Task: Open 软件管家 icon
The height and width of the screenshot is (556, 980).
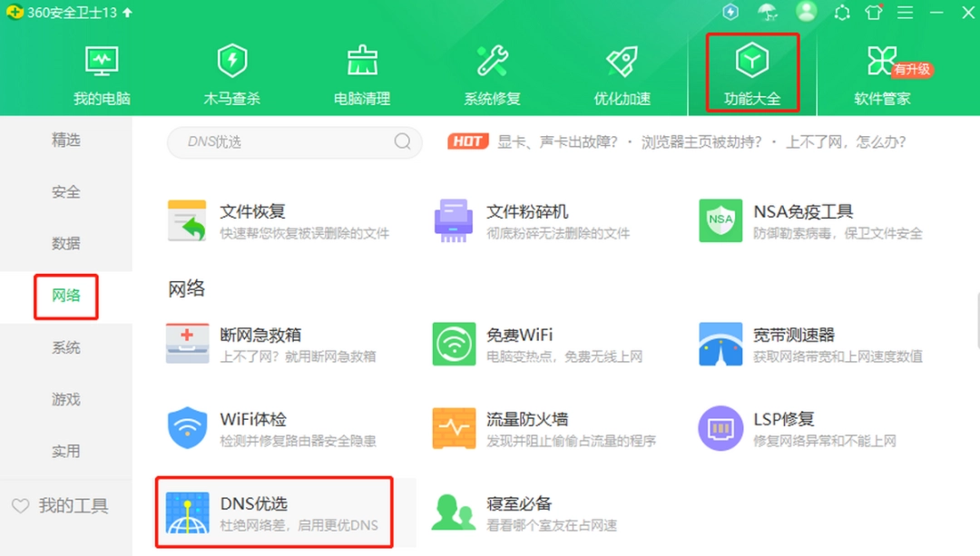Action: [x=882, y=61]
